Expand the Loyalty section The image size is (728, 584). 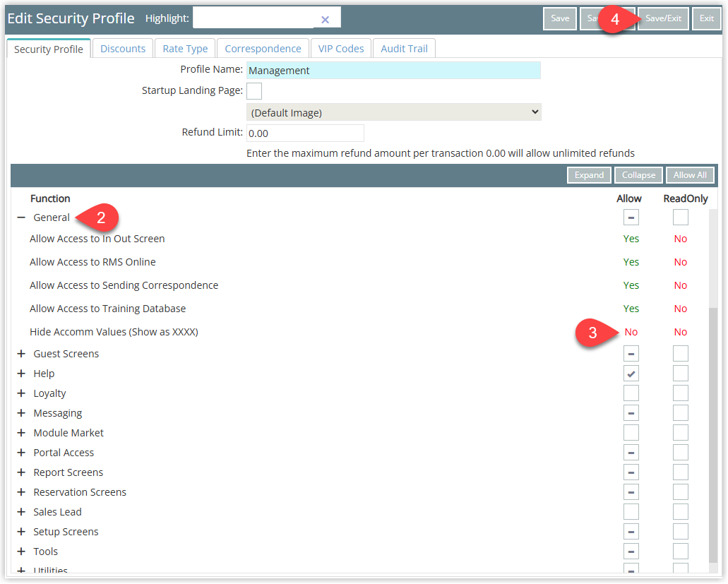[x=21, y=393]
